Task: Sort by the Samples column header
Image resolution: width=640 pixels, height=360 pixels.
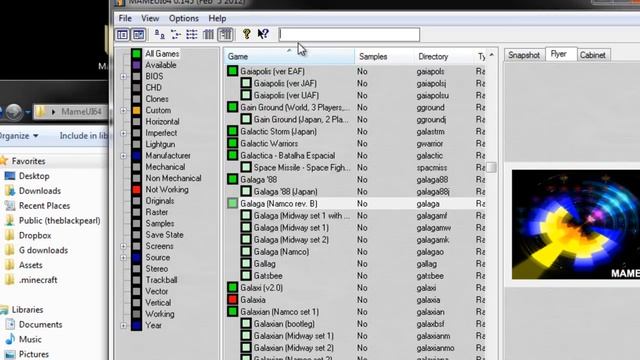Action: click(x=384, y=56)
